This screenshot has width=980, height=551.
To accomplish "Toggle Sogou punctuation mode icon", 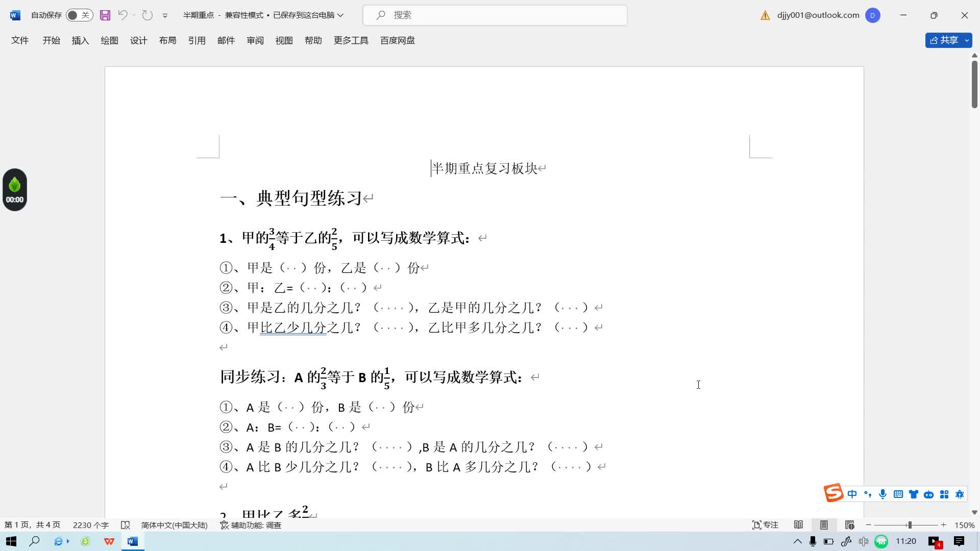I will (x=867, y=494).
